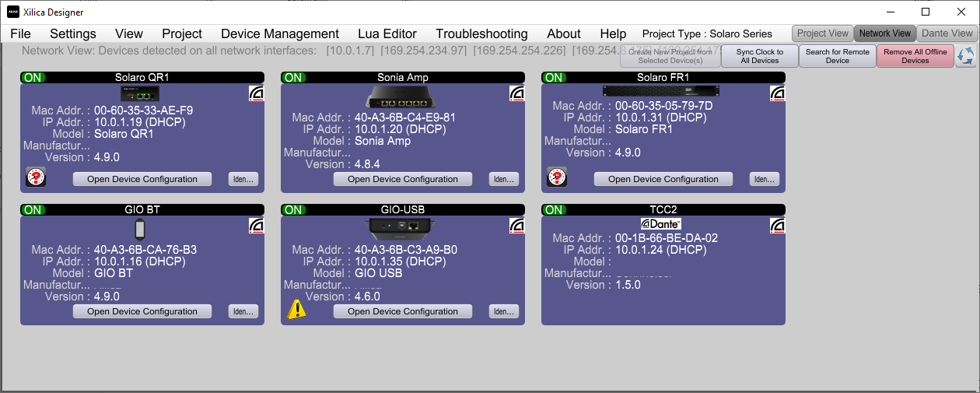Click Create New Project from Selected Device(s)
980x393 pixels.
(670, 56)
